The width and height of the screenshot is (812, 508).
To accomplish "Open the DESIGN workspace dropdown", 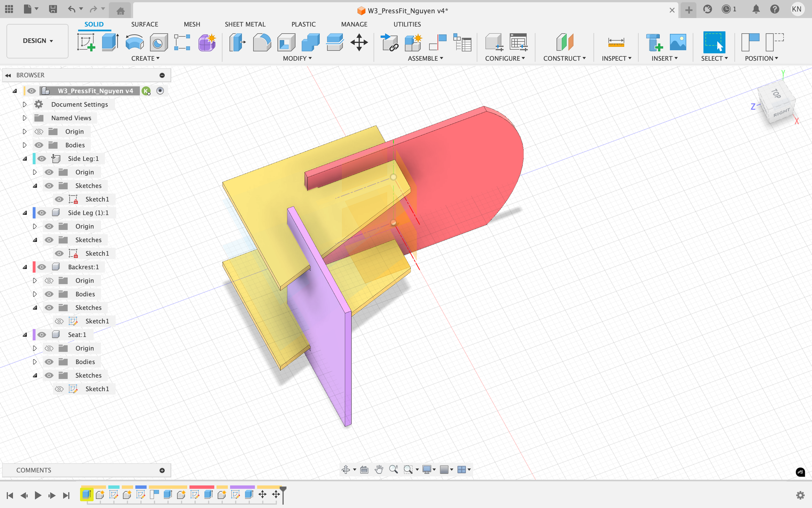I will pyautogui.click(x=38, y=41).
